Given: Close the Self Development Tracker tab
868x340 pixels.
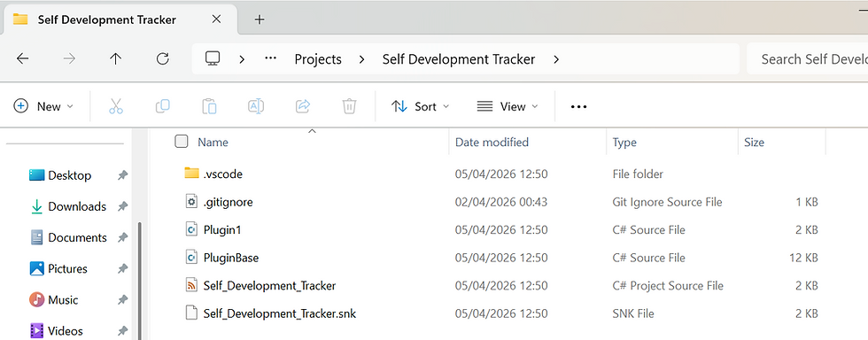Looking at the screenshot, I should pos(216,19).
